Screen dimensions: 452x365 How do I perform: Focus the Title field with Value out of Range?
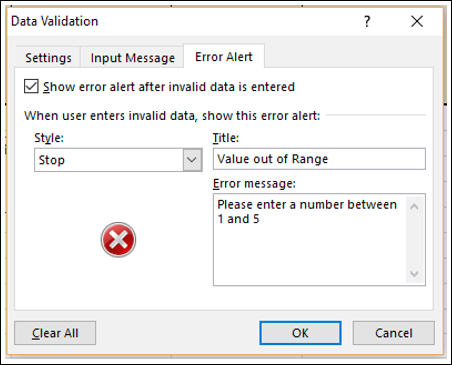[x=319, y=159]
